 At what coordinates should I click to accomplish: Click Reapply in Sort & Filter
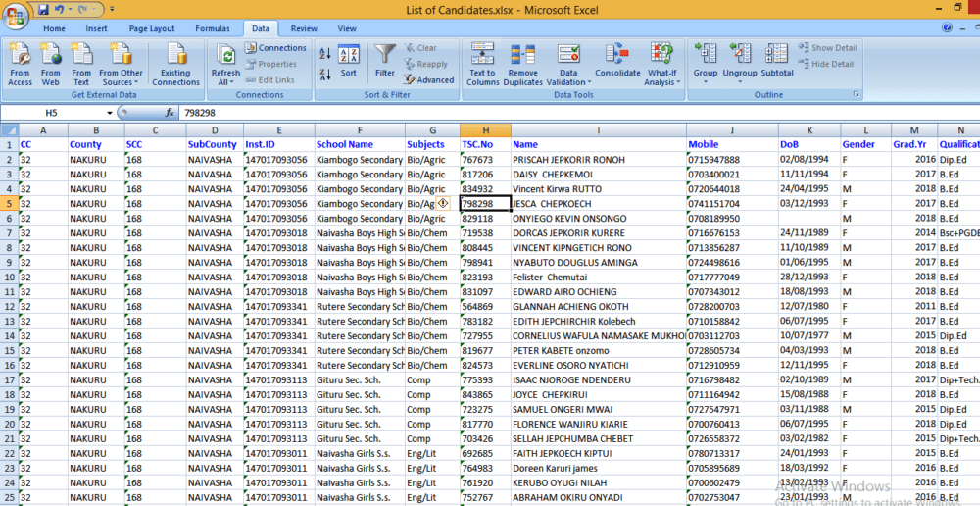[x=425, y=64]
